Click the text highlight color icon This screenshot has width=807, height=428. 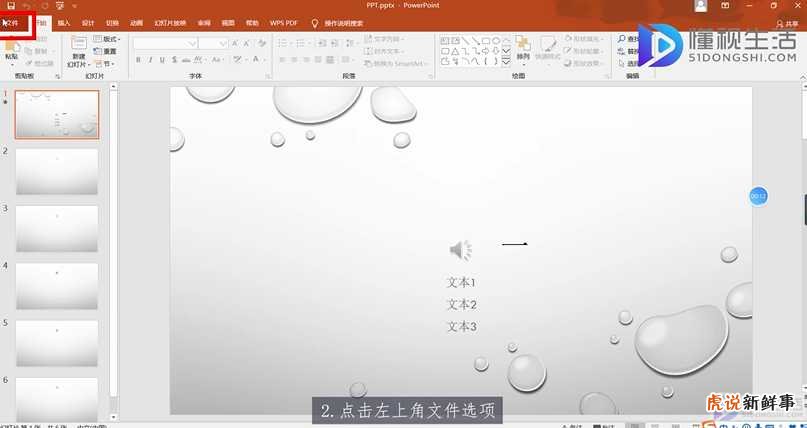pyautogui.click(x=239, y=60)
